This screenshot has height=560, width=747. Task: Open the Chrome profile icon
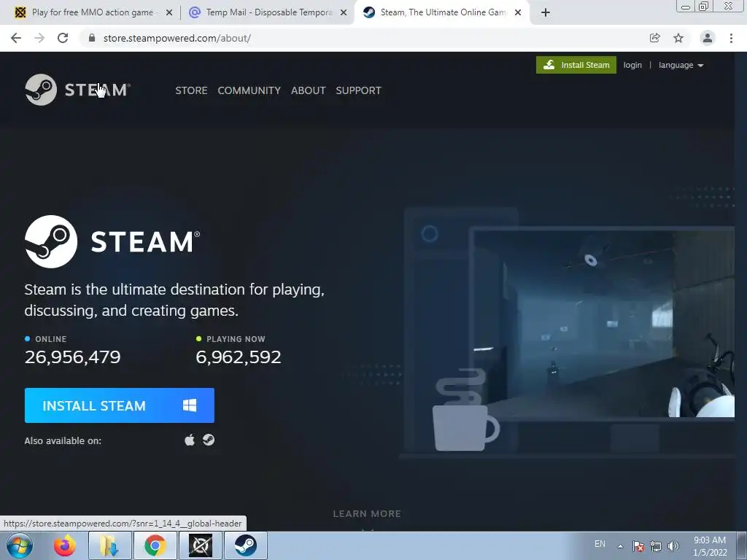708,38
